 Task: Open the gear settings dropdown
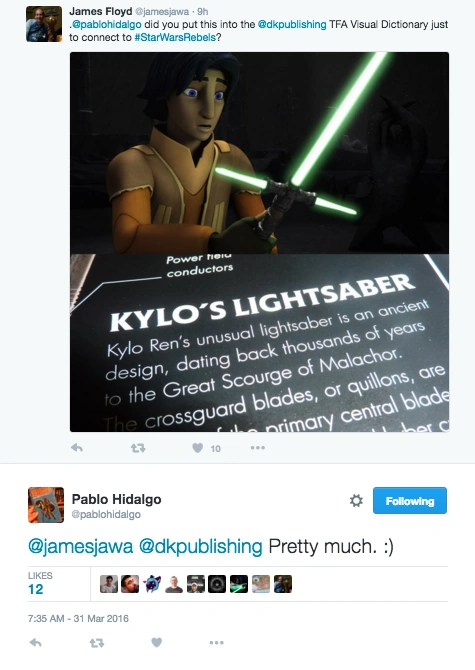point(356,500)
